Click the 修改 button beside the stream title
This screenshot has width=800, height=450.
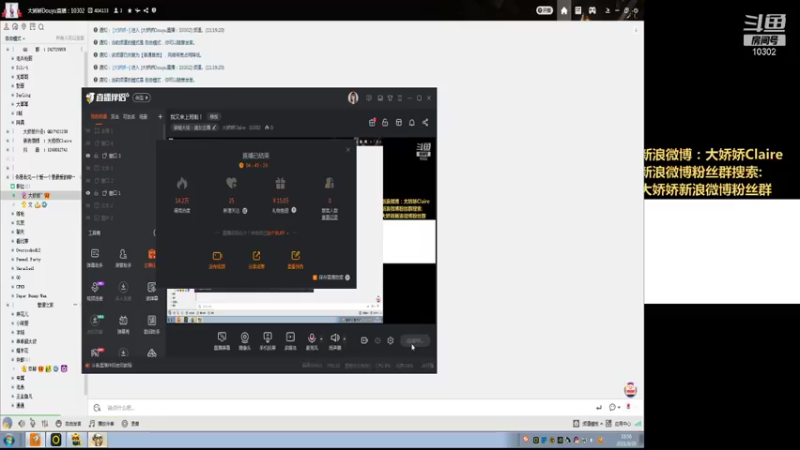(x=214, y=117)
